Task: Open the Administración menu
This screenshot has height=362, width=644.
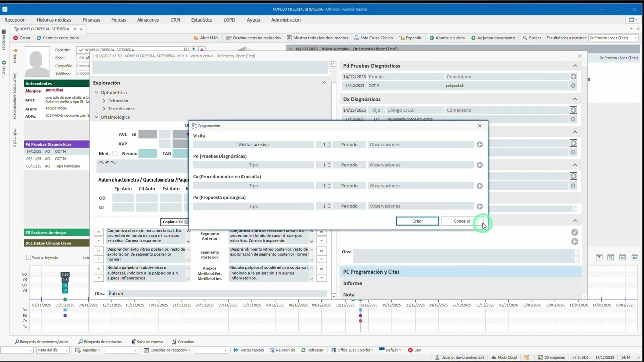Action: coord(286,20)
